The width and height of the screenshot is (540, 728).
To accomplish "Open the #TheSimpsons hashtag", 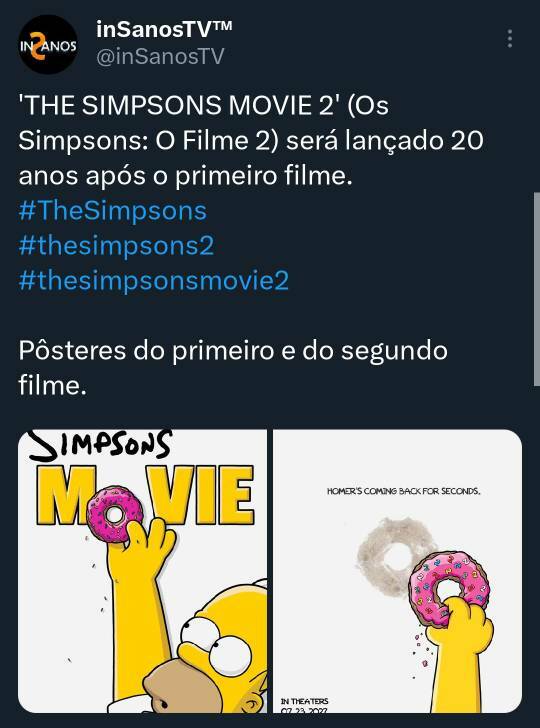I will pyautogui.click(x=113, y=210).
